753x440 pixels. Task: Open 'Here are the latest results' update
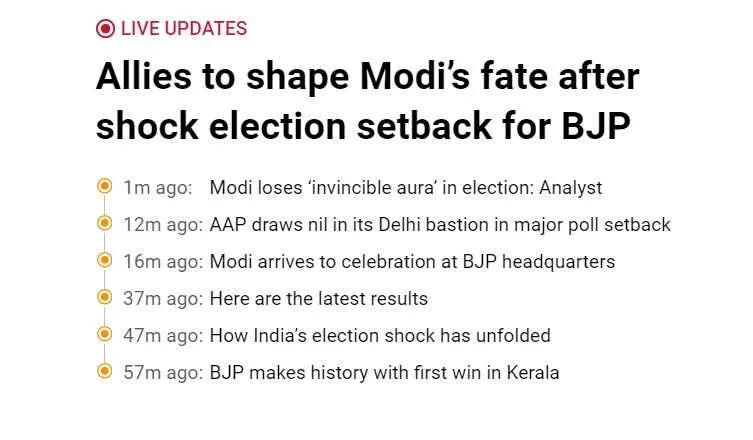click(x=319, y=299)
